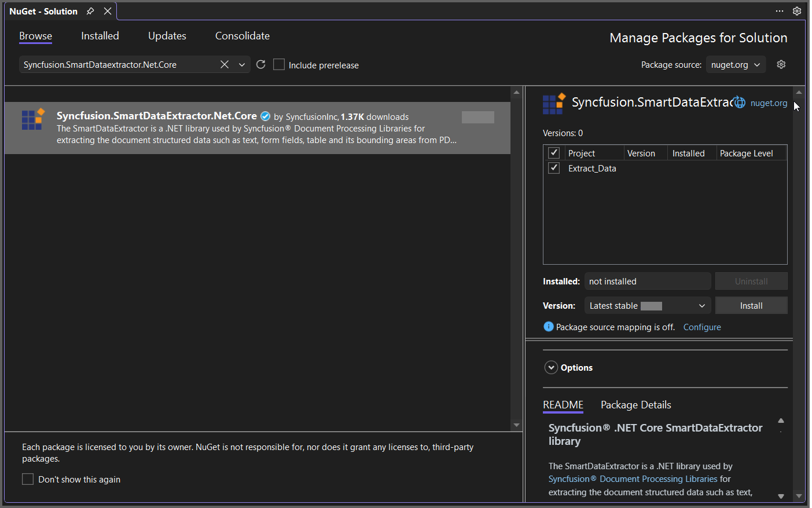Click the package search input field
Screen dimensions: 812x508
[x=119, y=65]
